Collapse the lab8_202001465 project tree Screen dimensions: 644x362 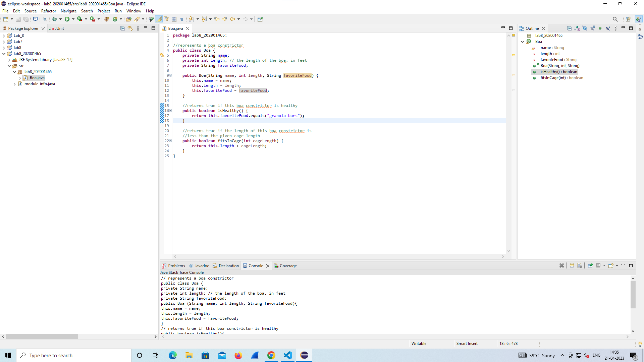[4, 54]
